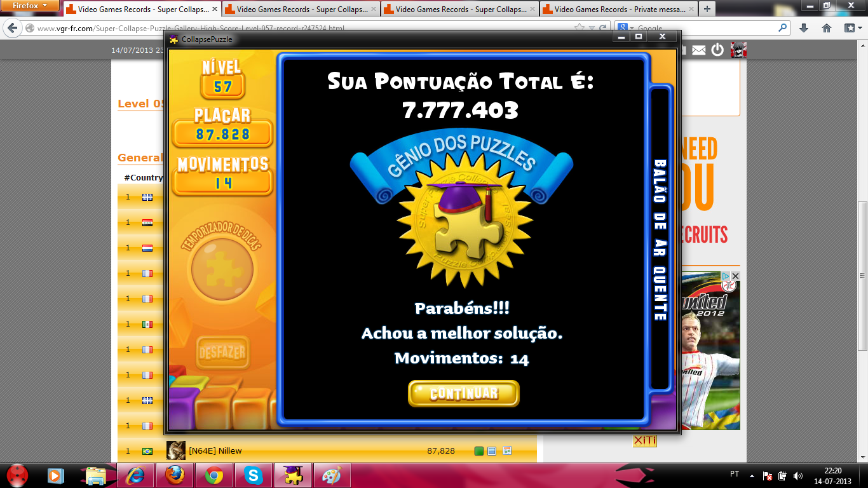Go to the Firefox home page
This screenshot has height=488, width=868.
pos(827,28)
